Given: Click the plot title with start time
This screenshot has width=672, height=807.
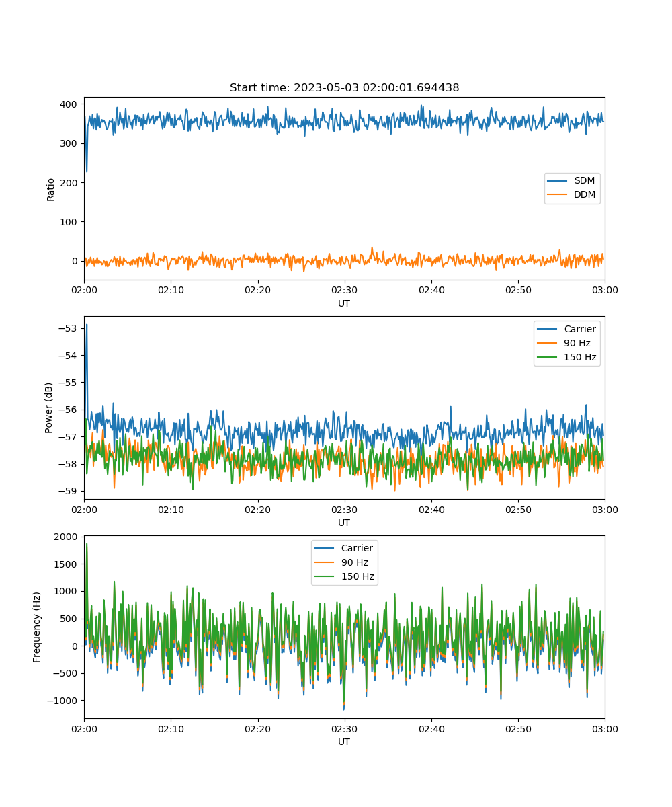Looking at the screenshot, I should click(x=344, y=88).
